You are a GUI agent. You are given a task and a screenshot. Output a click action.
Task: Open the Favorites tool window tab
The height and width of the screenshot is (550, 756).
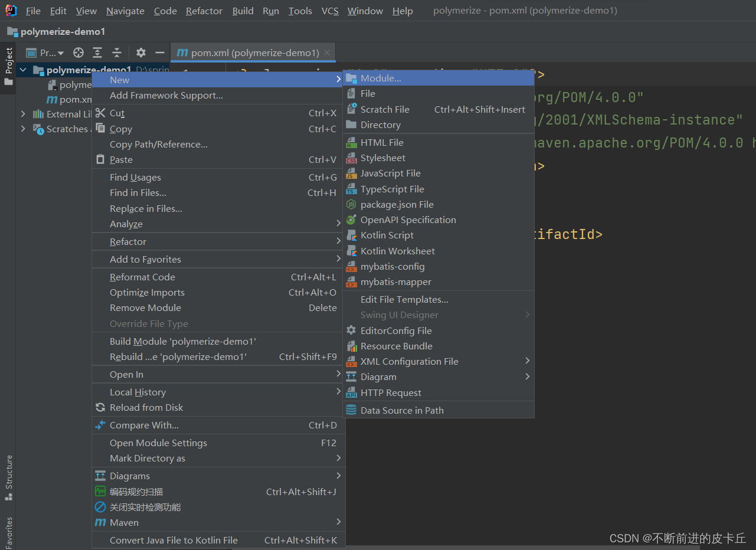tap(8, 532)
